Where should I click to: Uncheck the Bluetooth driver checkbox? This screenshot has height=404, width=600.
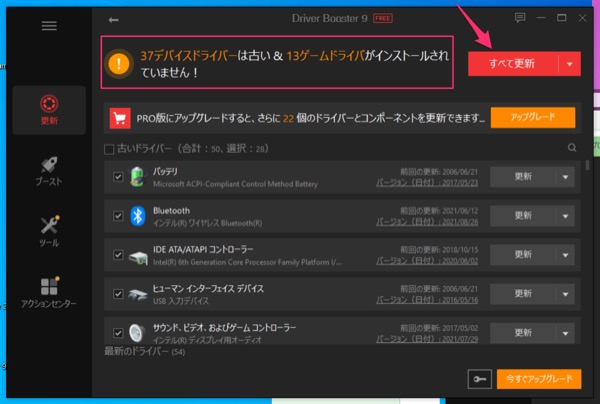pyautogui.click(x=118, y=216)
